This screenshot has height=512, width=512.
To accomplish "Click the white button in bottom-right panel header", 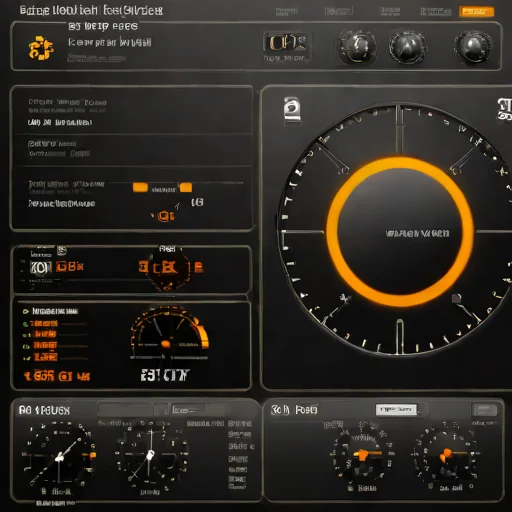I will [x=396, y=409].
